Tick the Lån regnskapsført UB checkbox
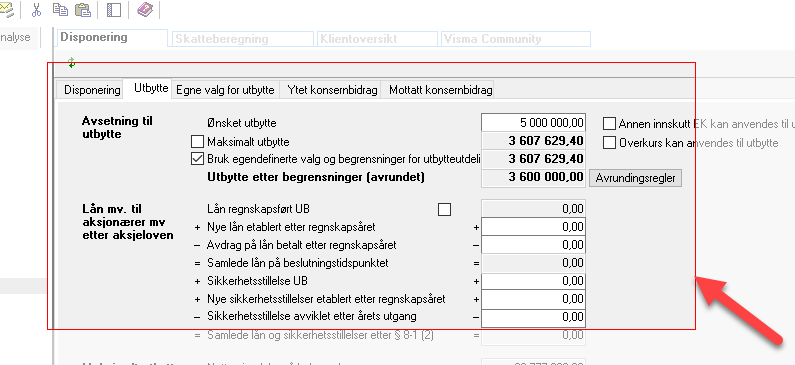Screen dimensions: 795x365 coord(444,209)
